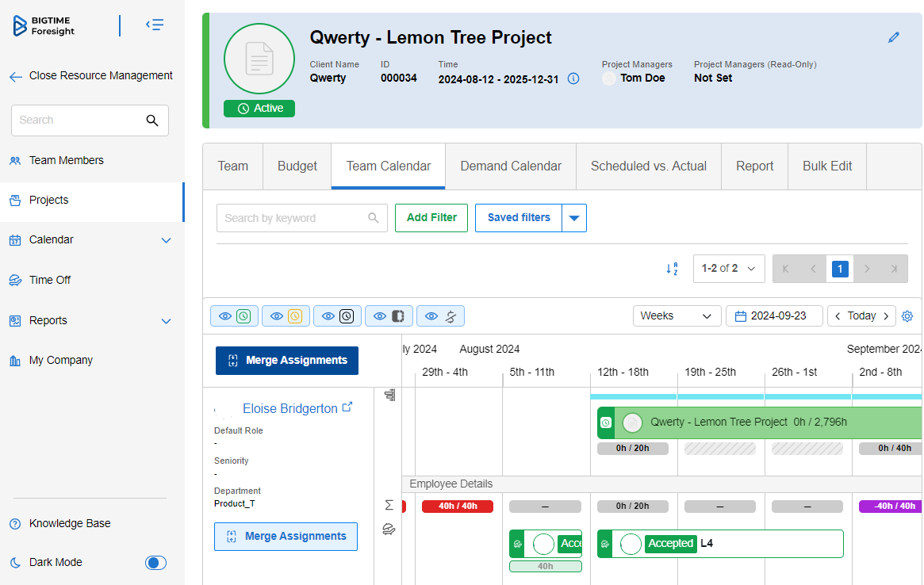The height and width of the screenshot is (585, 924).
Task: Click the Search by keyword field
Action: tap(293, 218)
